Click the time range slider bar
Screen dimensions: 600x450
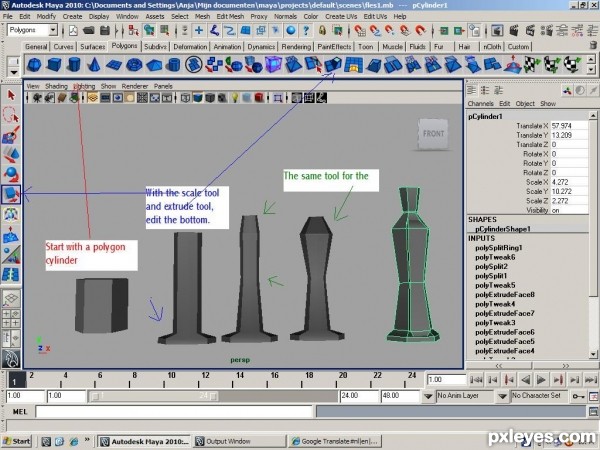(x=155, y=396)
